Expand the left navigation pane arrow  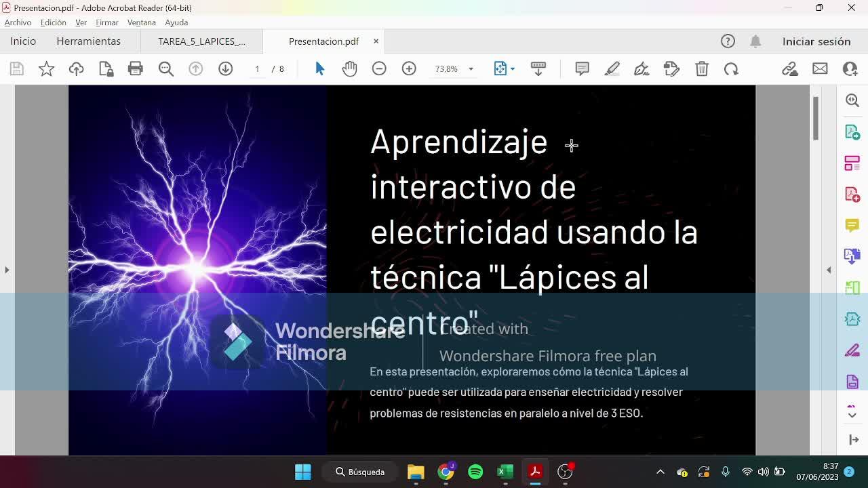pos(7,270)
